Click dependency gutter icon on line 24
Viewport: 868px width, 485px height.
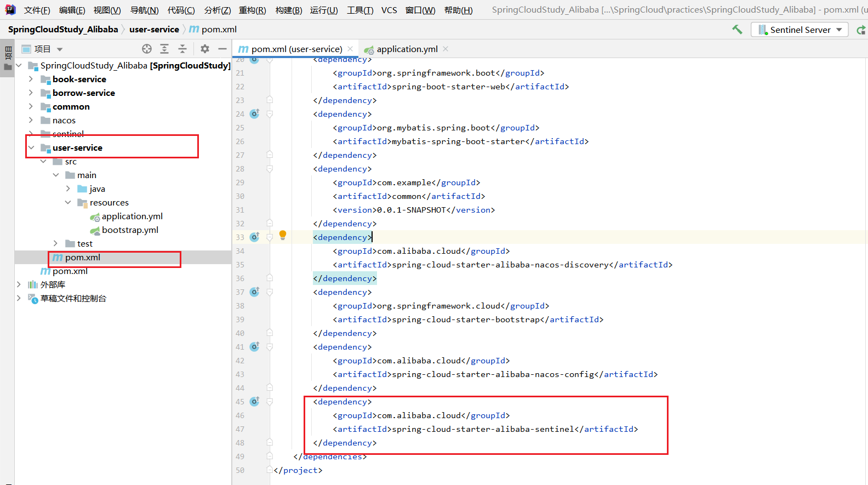[254, 114]
